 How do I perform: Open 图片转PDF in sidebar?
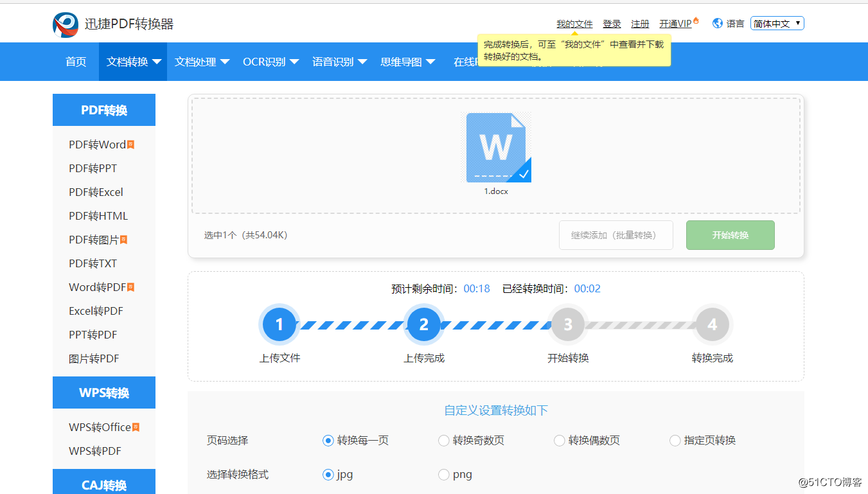pyautogui.click(x=94, y=358)
